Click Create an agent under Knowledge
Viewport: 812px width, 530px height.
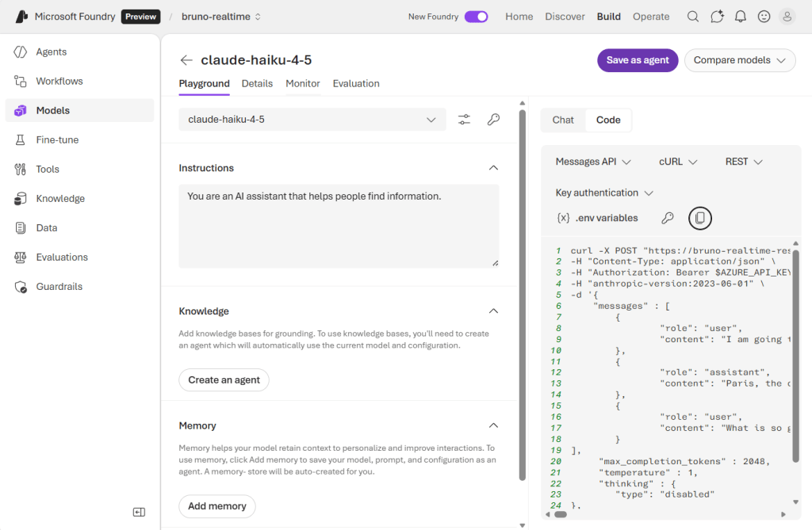tap(224, 379)
